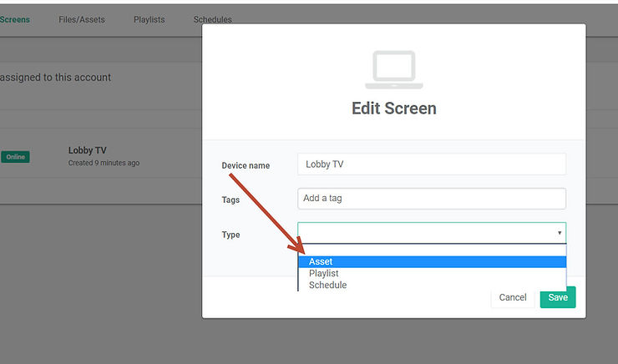Click the Edit Screen heading
Viewport: 618px width, 364px height.
click(393, 109)
